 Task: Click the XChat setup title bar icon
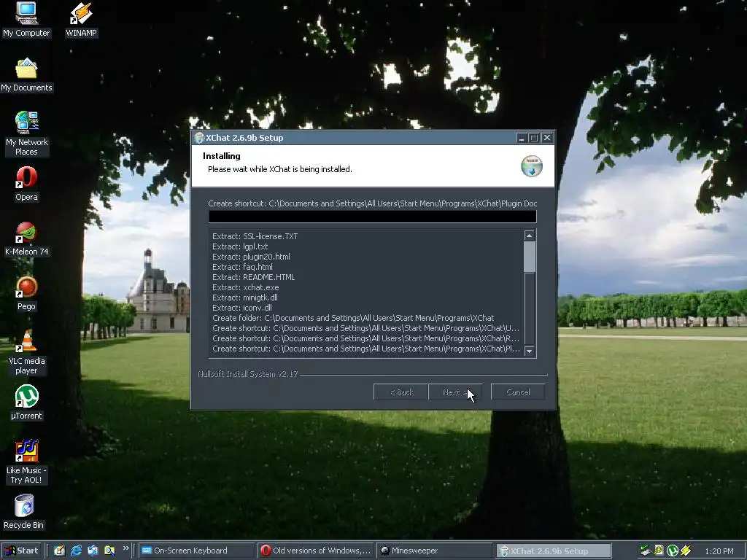coord(199,138)
